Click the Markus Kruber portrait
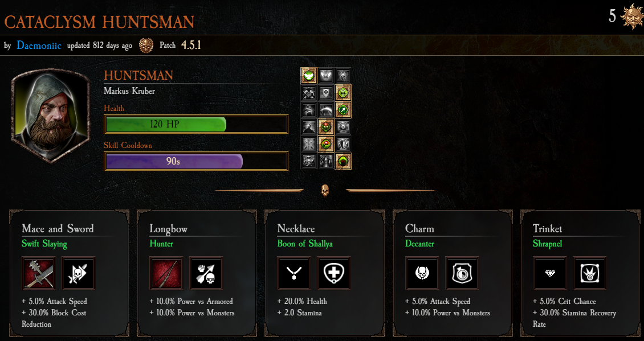644x341 pixels. [x=50, y=116]
